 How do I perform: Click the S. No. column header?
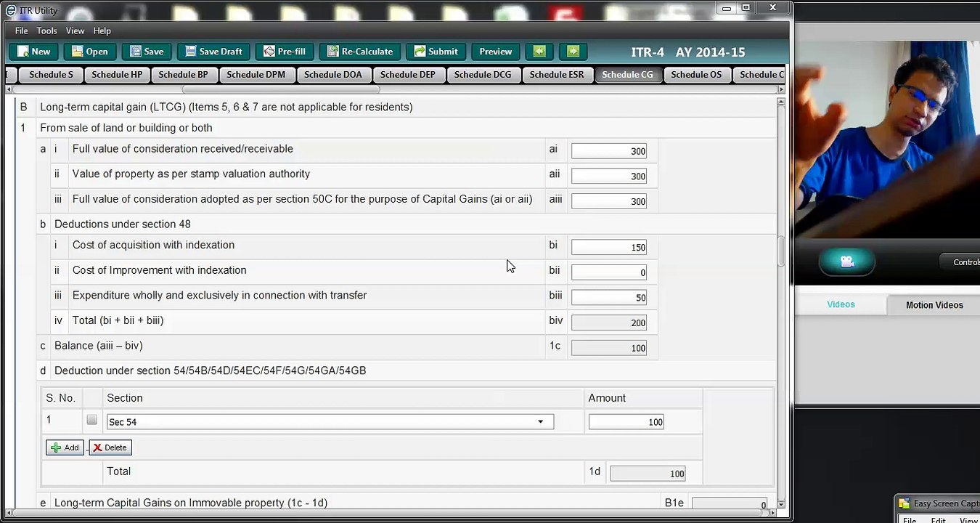pos(61,398)
